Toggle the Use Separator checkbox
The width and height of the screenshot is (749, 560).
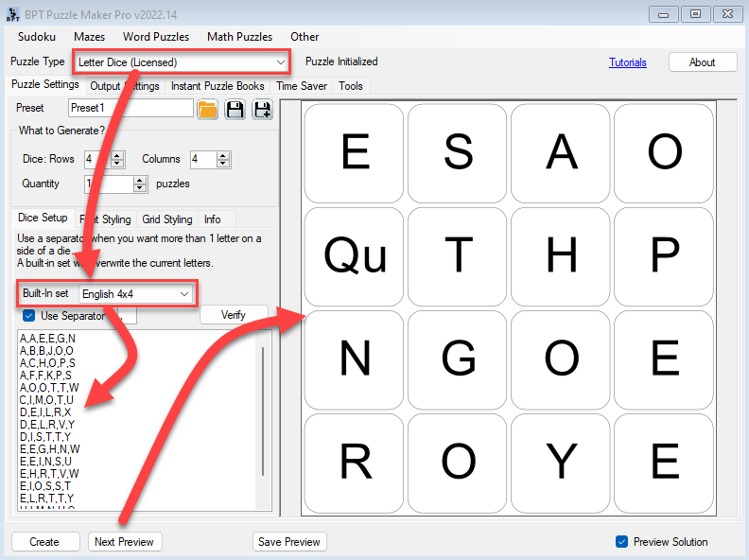[x=28, y=316]
